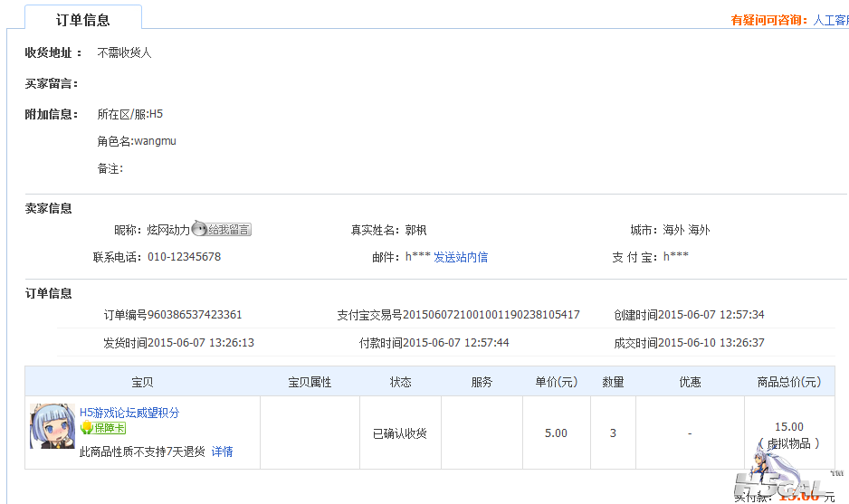Viewport: 849px width, 504px height.
Task: Click the 发货时间 2015-06-07 13:26:13 value
Action: (x=200, y=343)
